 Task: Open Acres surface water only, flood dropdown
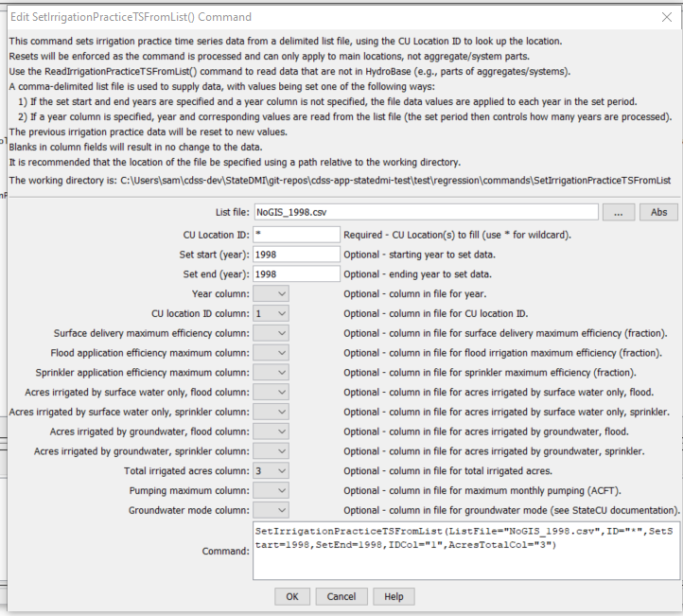pos(271,392)
